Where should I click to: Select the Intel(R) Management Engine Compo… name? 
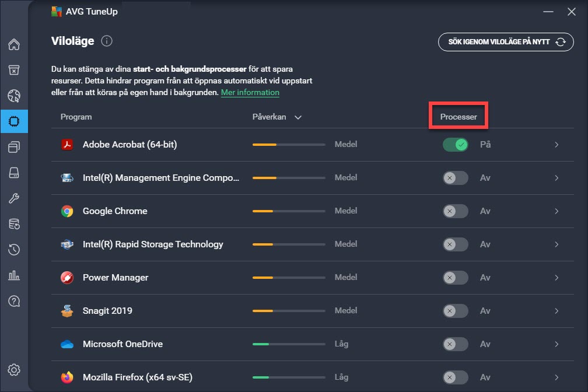(161, 178)
